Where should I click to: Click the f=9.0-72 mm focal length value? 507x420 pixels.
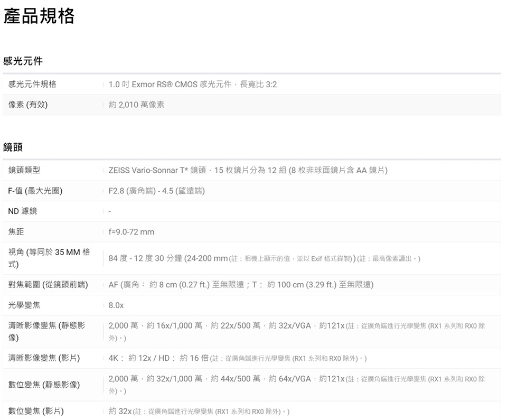point(132,232)
